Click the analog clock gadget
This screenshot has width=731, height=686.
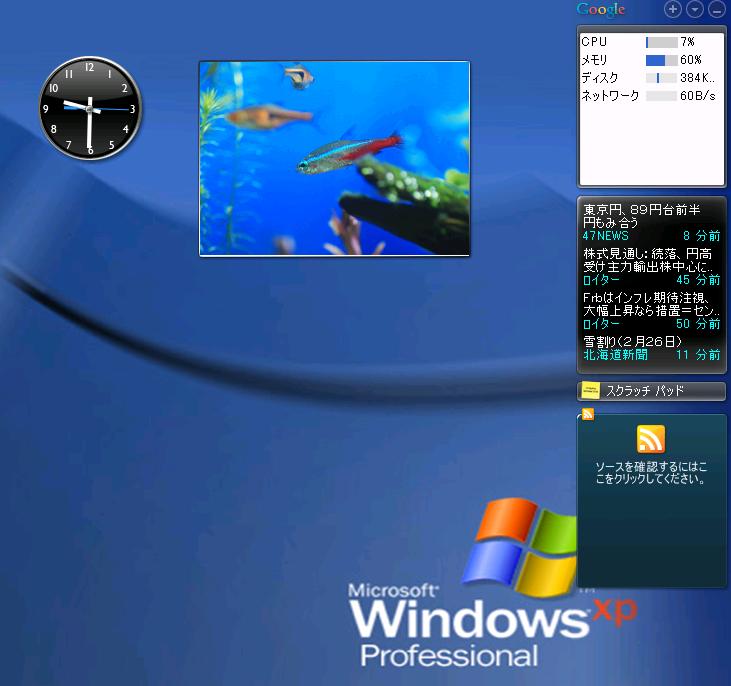90,108
